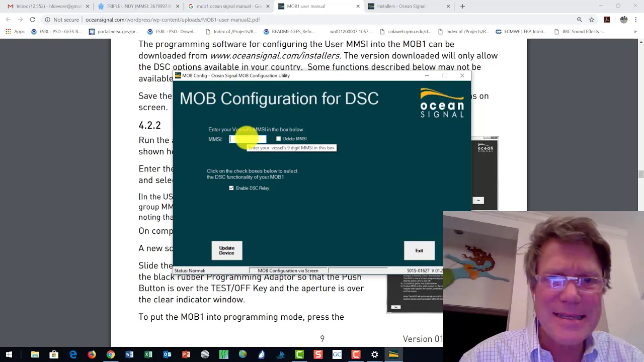Click the zoom magnifier icon in address bar
The width and height of the screenshot is (644, 362).
click(580, 20)
